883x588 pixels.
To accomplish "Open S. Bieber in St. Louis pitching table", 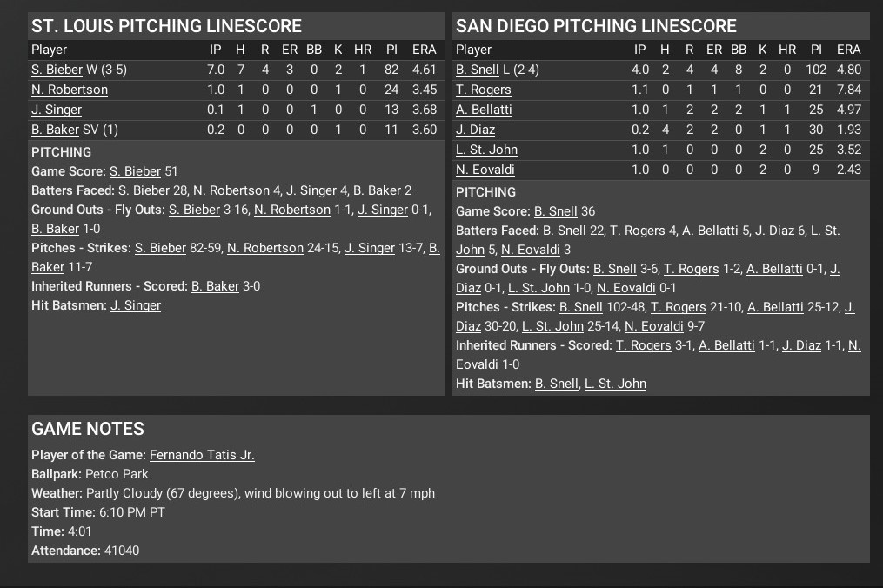I will pyautogui.click(x=57, y=70).
